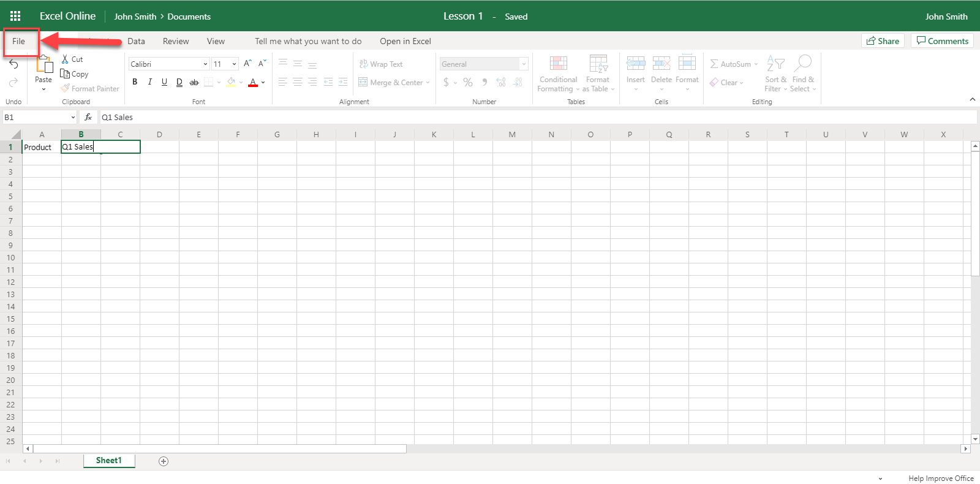The image size is (980, 484).
Task: Open the Sort & Filter menu
Action: point(775,74)
